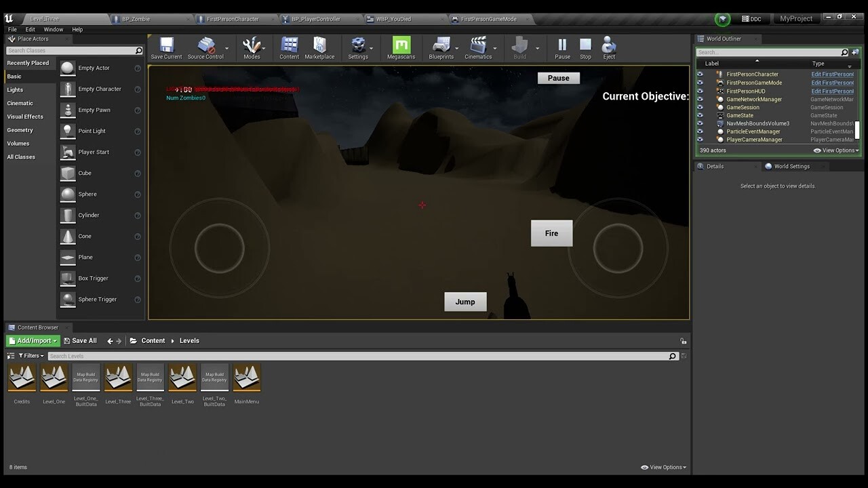Viewport: 868px width, 488px height.
Task: Click the Megascans icon
Action: (401, 48)
